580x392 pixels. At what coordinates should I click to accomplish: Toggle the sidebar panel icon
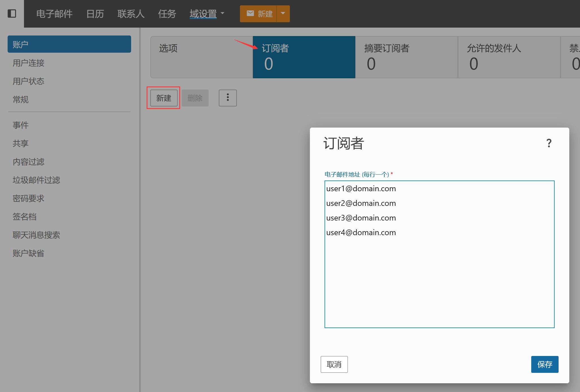12,14
